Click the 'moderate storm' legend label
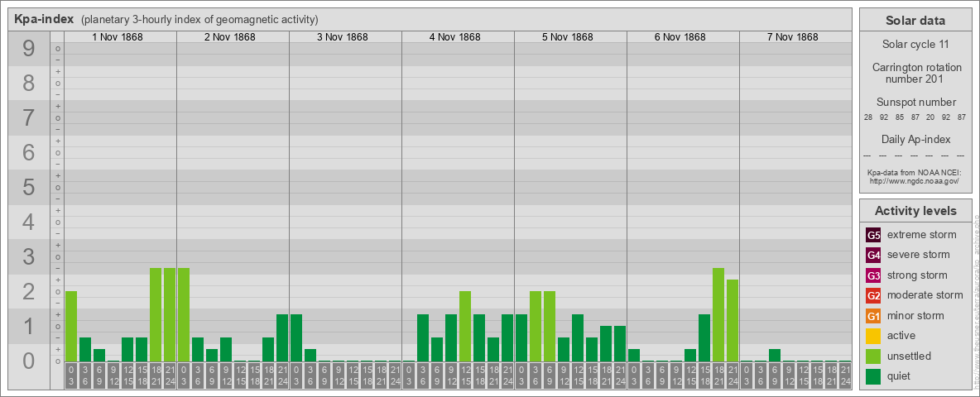 tap(925, 295)
